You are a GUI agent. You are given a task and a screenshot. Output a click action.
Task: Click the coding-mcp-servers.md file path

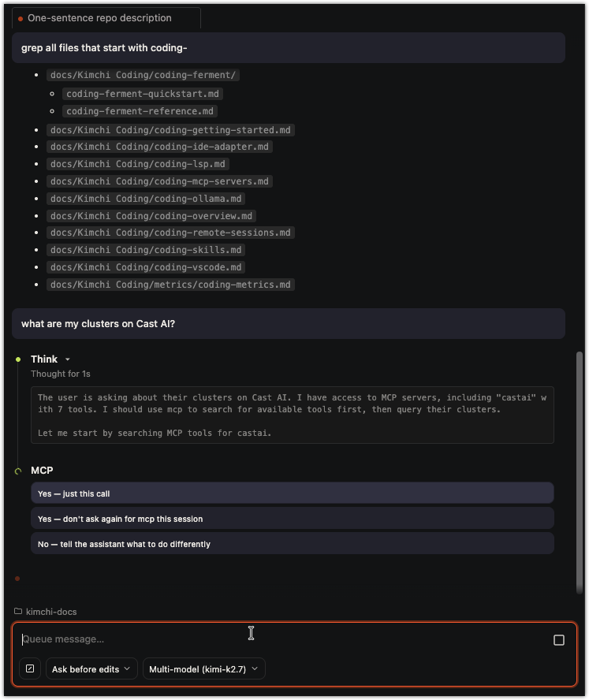click(159, 181)
